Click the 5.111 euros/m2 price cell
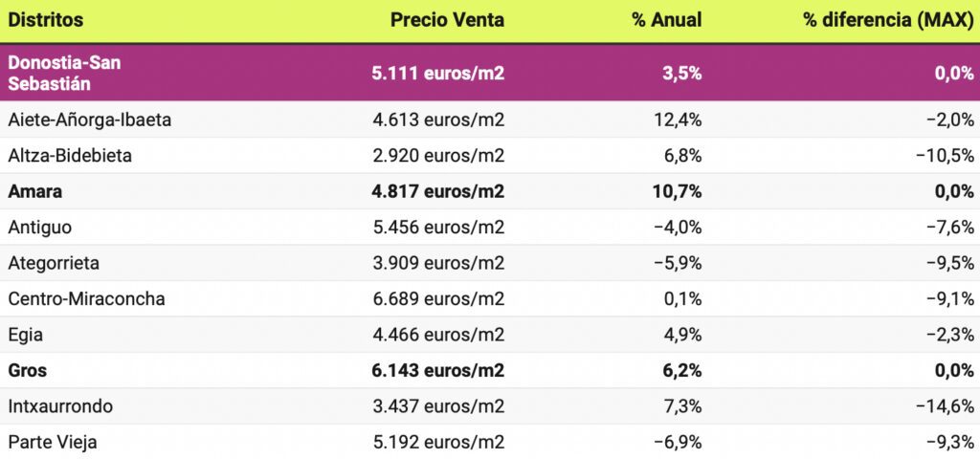The height and width of the screenshot is (459, 980). tap(437, 73)
